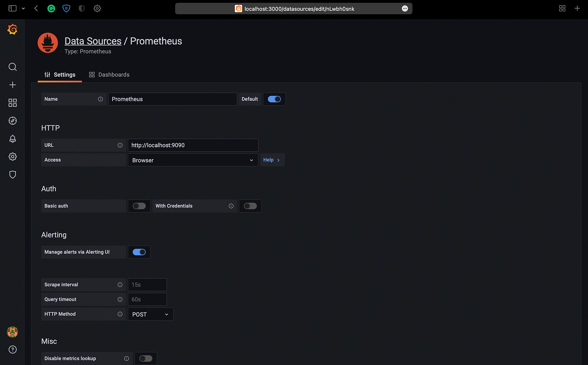Open the Server Admin shield icon
Viewport: 588px width, 365px height.
13,175
